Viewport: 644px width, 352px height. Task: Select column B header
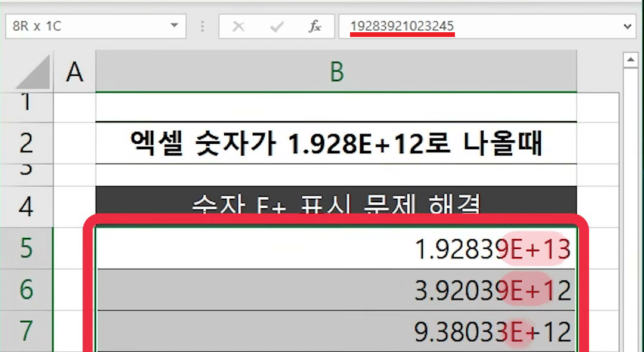(x=336, y=72)
